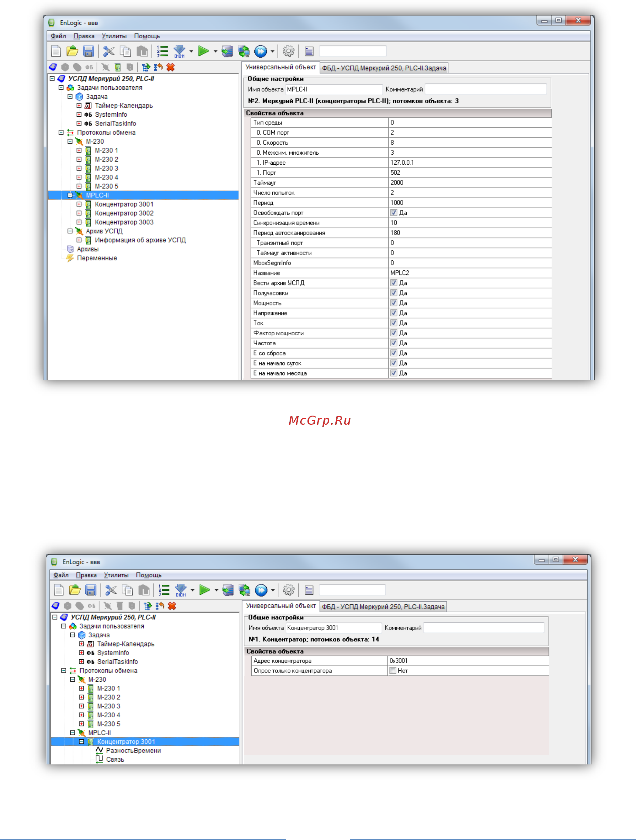636x840 pixels.
Task: Click the Copy icon in top window toolbar
Action: pos(126,51)
